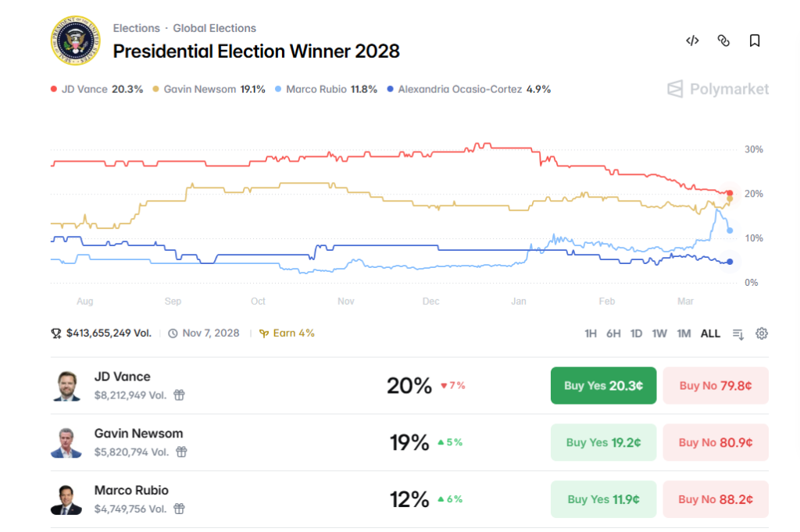Toggle Gavin Newsom series in chart legend
800x532 pixels.
point(156,89)
